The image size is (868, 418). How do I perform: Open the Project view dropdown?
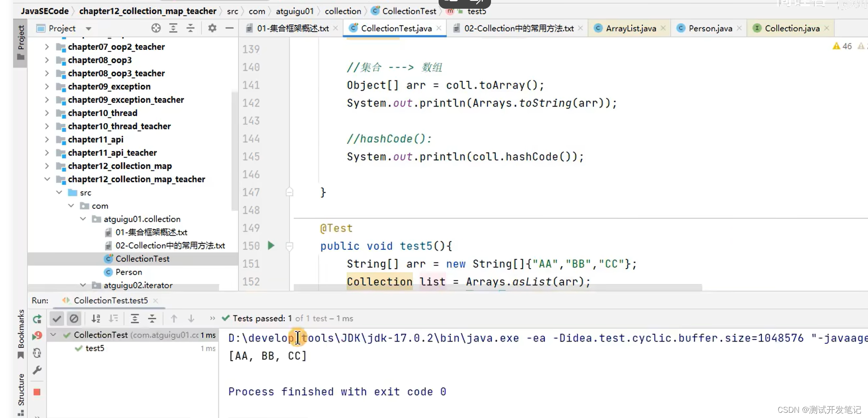(x=89, y=29)
